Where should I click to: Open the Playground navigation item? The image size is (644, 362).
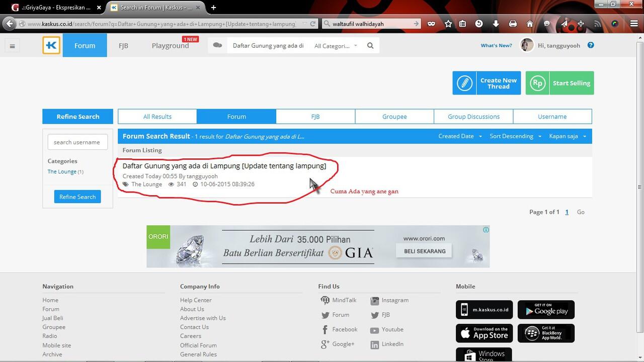171,45
